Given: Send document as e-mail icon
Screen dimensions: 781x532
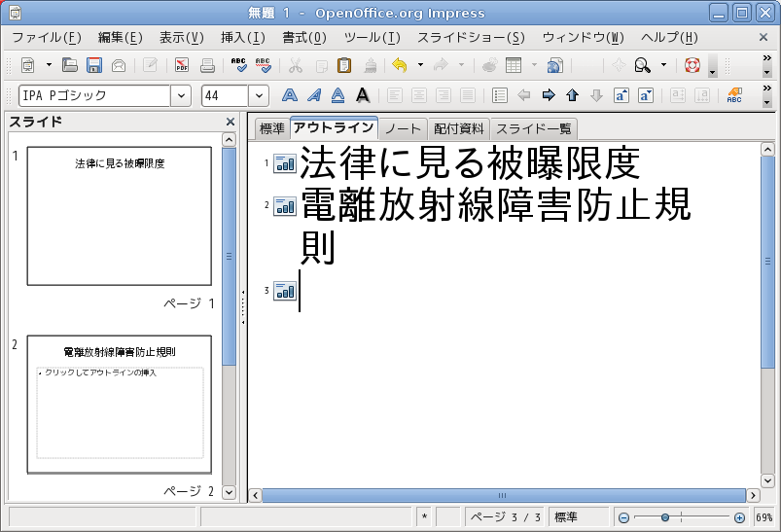Looking at the screenshot, I should [x=119, y=65].
